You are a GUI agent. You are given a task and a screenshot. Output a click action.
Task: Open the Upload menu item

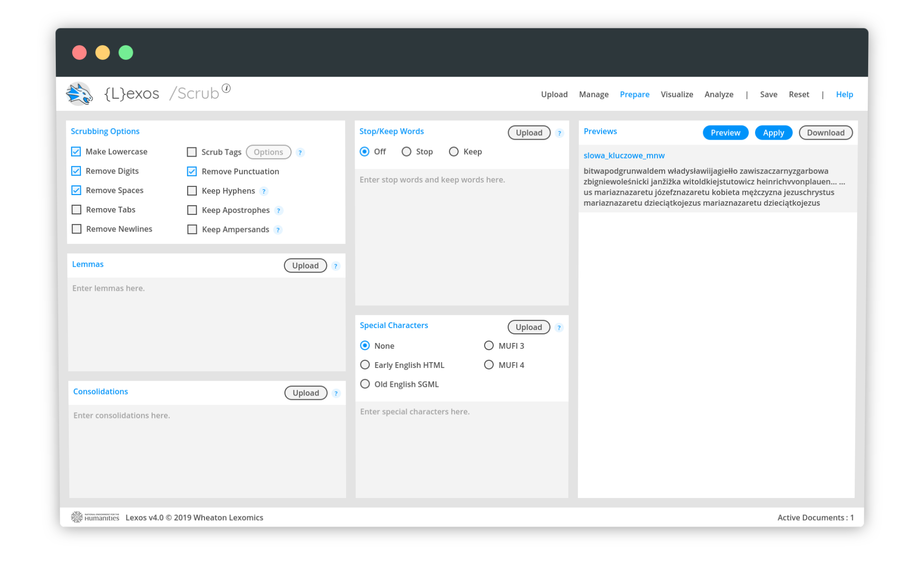point(554,94)
